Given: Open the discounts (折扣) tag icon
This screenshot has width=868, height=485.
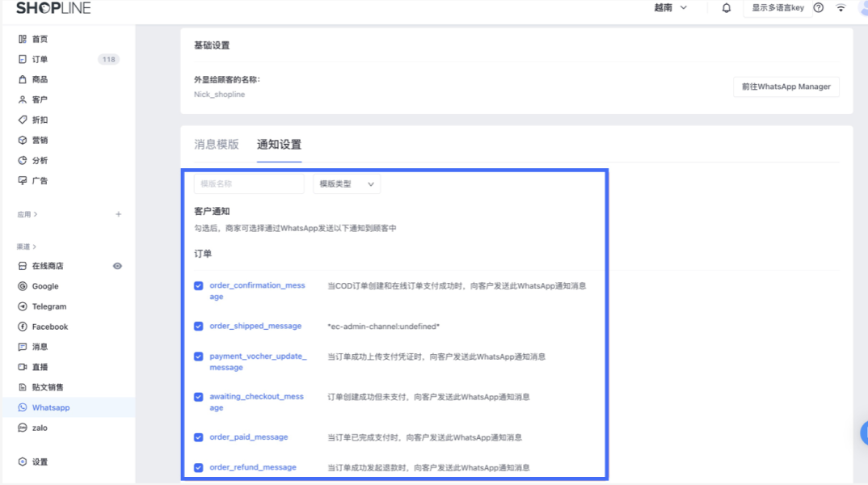Looking at the screenshot, I should pos(22,120).
